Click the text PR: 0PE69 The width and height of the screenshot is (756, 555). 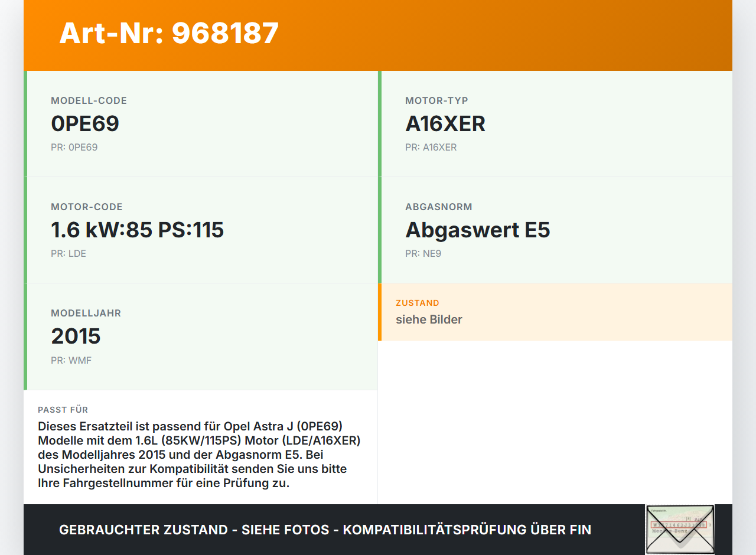[x=74, y=148]
